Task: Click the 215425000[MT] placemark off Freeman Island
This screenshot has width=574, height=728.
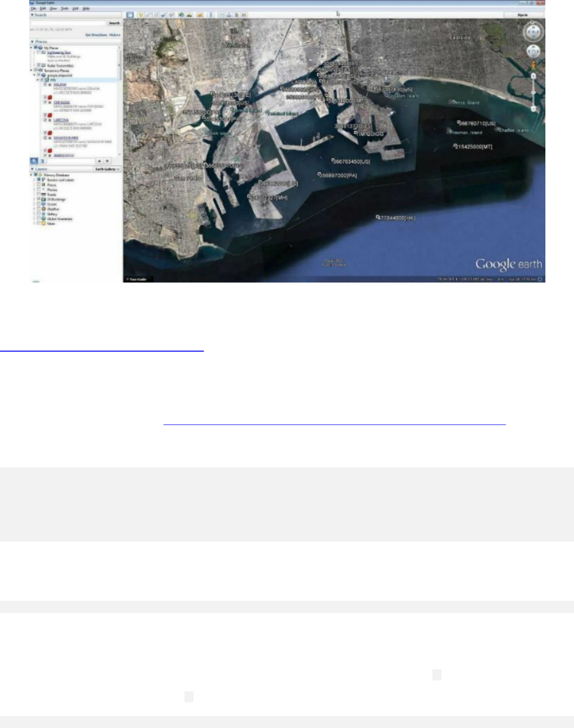Action: pyautogui.click(x=473, y=146)
